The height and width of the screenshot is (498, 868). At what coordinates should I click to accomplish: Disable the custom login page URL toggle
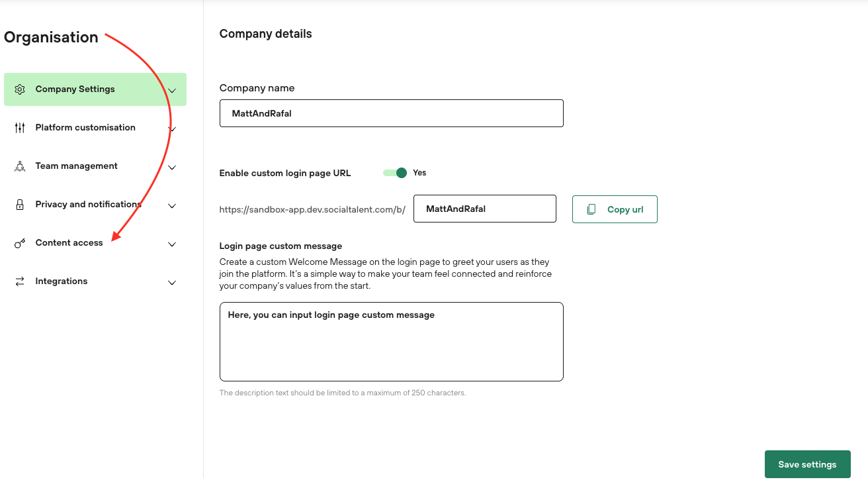(x=395, y=173)
